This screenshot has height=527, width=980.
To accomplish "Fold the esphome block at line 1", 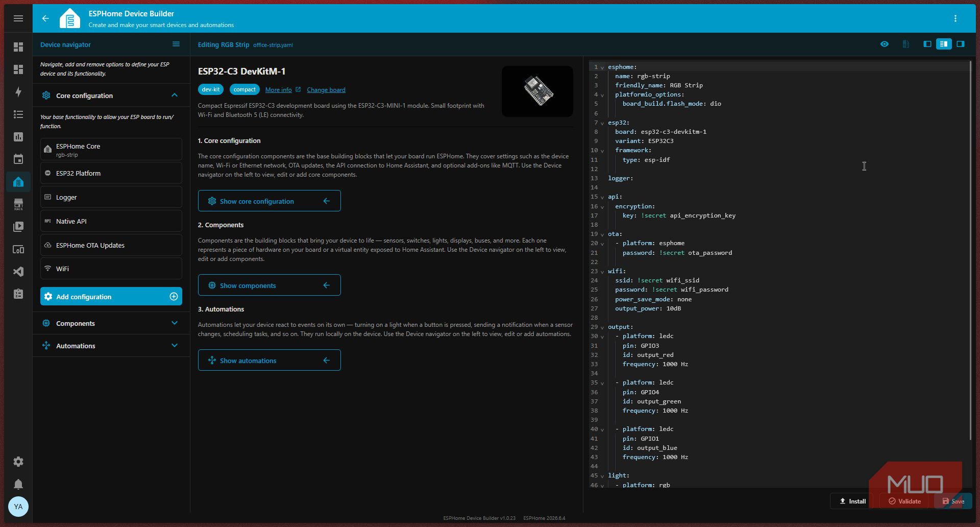I will (602, 67).
